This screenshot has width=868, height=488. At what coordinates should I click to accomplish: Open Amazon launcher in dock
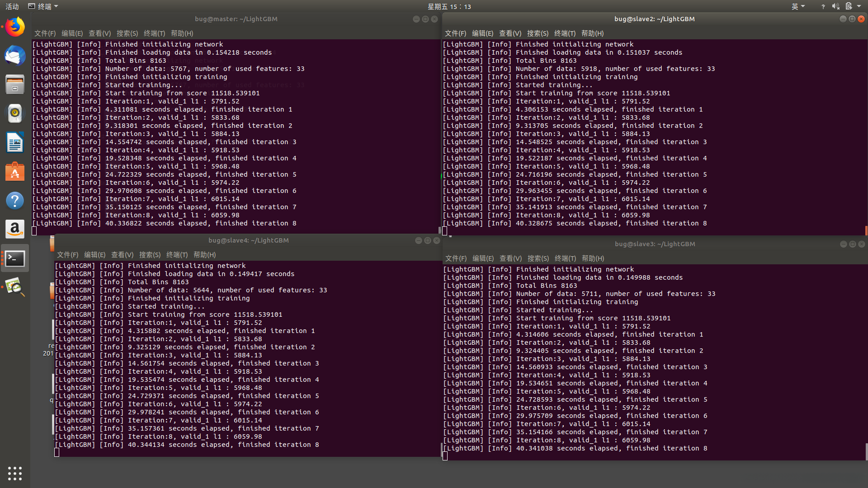pyautogui.click(x=15, y=230)
